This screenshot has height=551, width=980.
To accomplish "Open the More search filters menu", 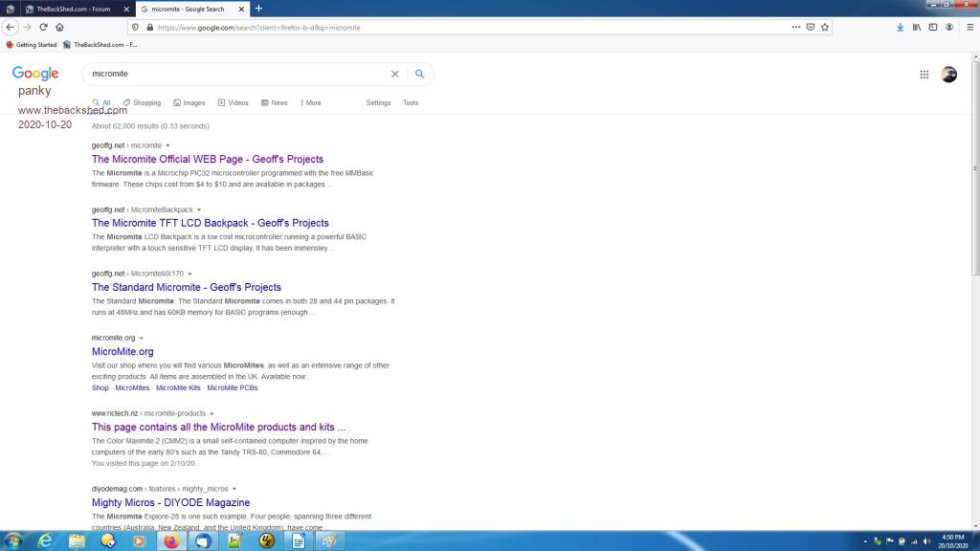I will (311, 102).
